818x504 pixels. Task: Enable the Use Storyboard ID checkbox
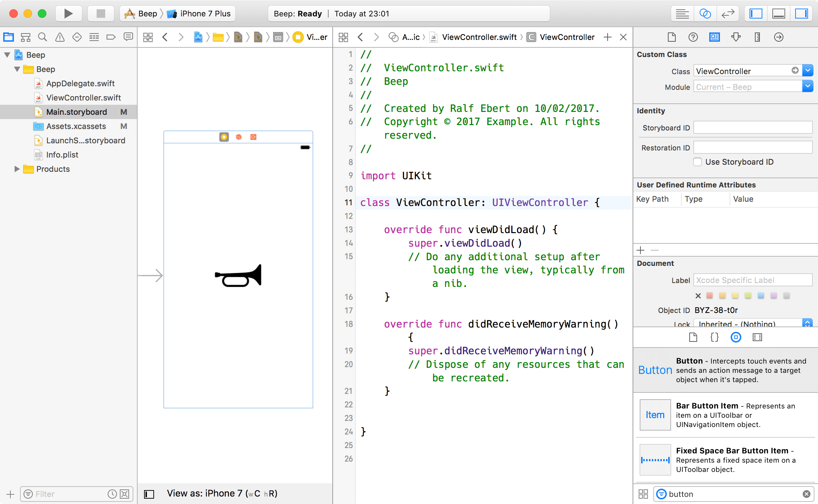[x=697, y=162]
